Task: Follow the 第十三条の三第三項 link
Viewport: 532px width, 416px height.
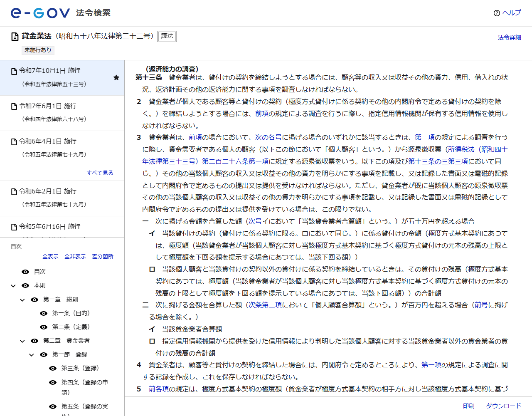Action: (x=438, y=161)
